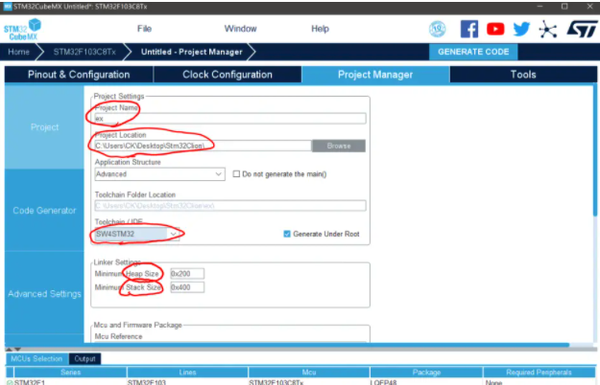Click the bottom panel collapse arrows
The height and width of the screenshot is (385, 600).
pyautogui.click(x=13, y=349)
